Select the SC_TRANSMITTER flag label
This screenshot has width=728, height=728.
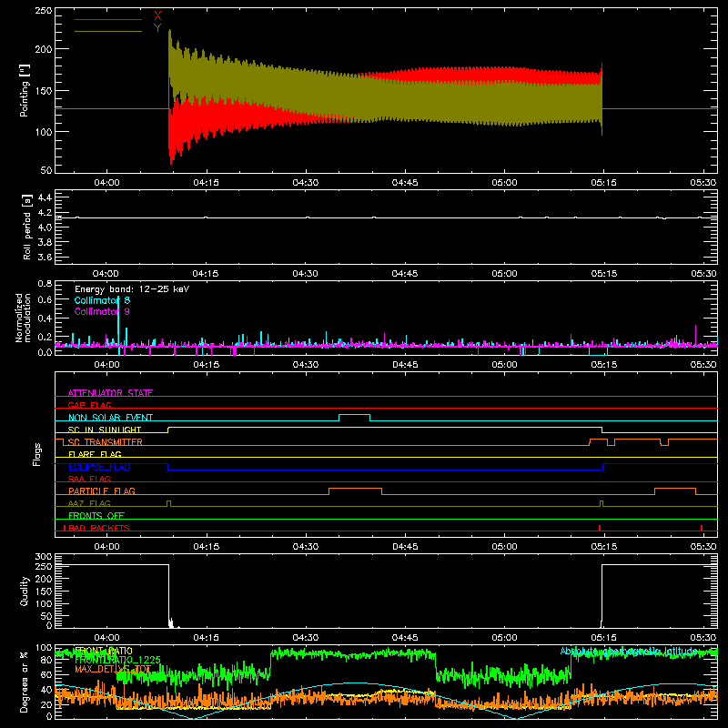click(106, 442)
